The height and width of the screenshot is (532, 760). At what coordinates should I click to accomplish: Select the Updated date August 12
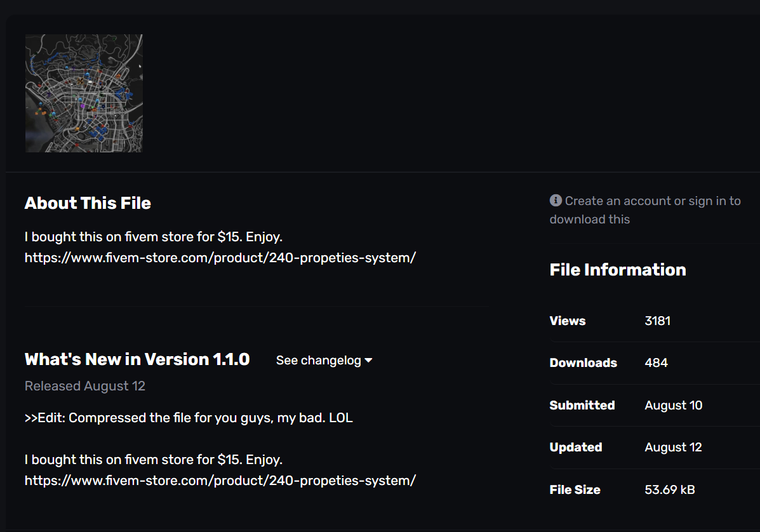(673, 447)
